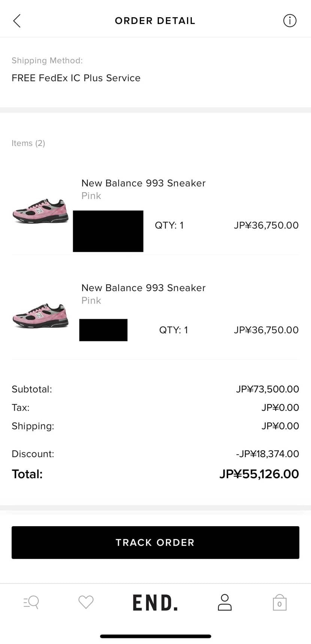This screenshot has width=311, height=644.
Task: Tap the Order Detail header title
Action: [155, 21]
